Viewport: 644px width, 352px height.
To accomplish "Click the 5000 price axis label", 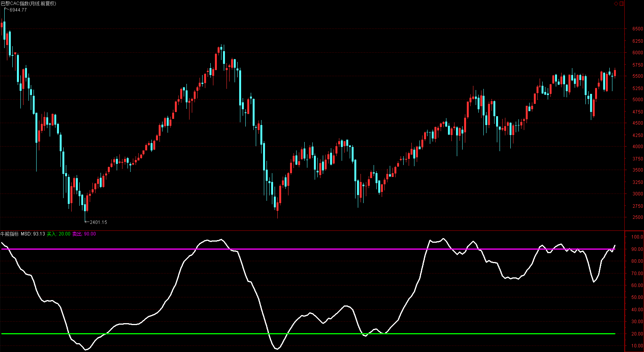I will [x=637, y=100].
